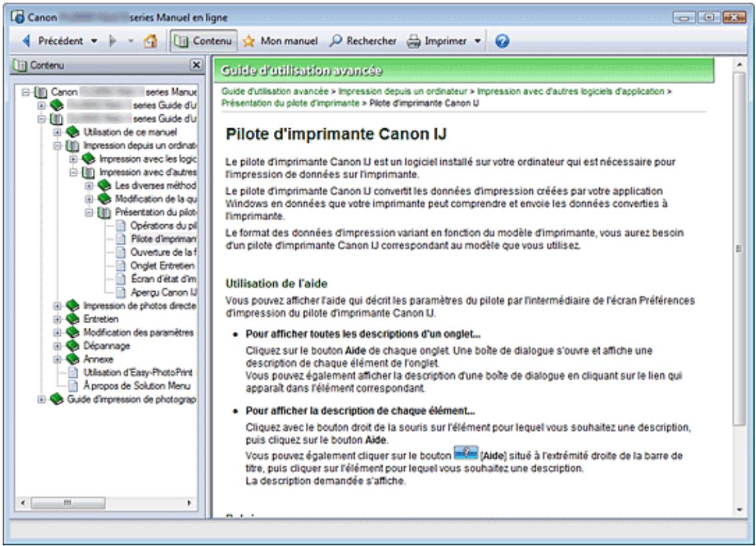Click content pane scroll up arrow
756x546 pixels.
[739, 64]
